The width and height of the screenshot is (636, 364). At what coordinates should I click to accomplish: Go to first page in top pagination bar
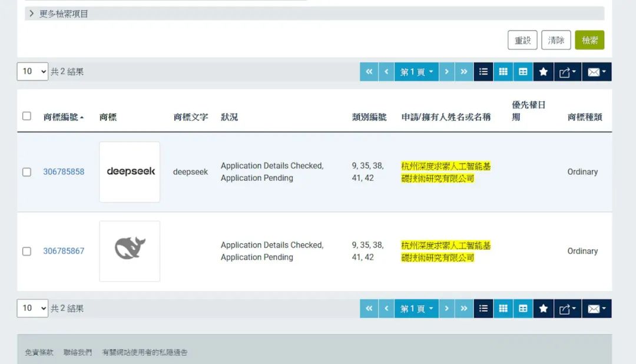pos(369,72)
